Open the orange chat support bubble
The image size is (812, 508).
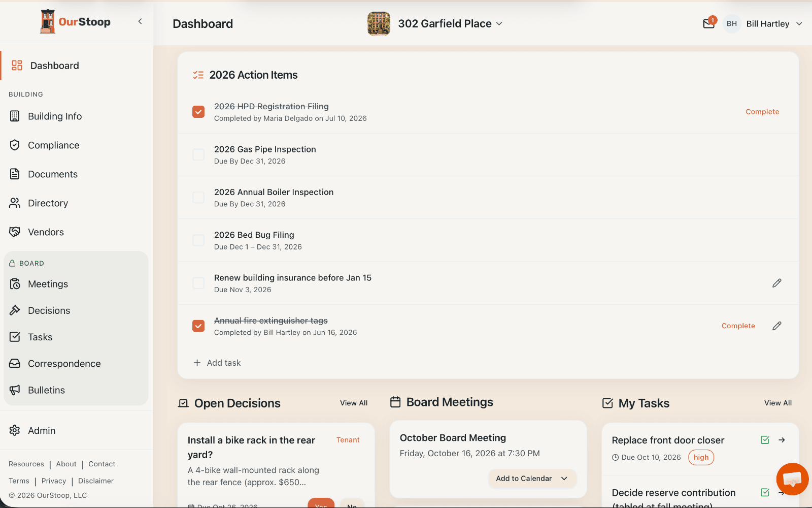click(792, 479)
